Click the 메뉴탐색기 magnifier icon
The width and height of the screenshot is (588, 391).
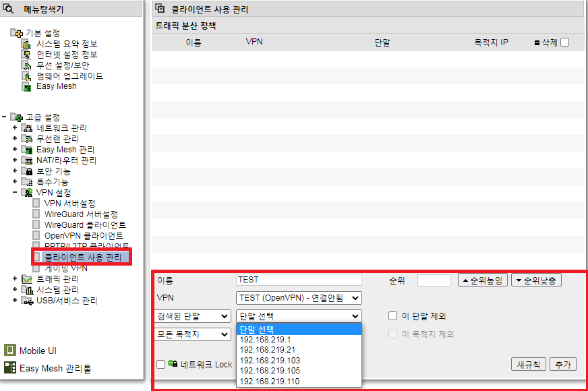pyautogui.click(x=8, y=8)
